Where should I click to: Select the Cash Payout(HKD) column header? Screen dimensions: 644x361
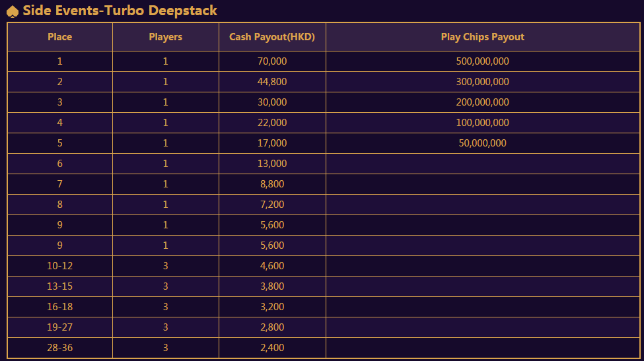[272, 37]
